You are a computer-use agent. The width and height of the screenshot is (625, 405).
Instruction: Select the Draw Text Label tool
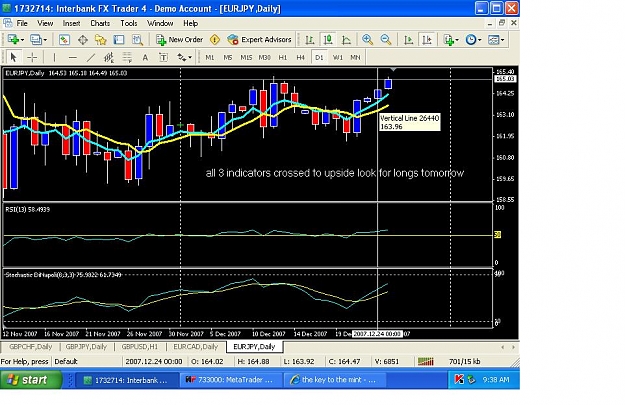[x=163, y=57]
